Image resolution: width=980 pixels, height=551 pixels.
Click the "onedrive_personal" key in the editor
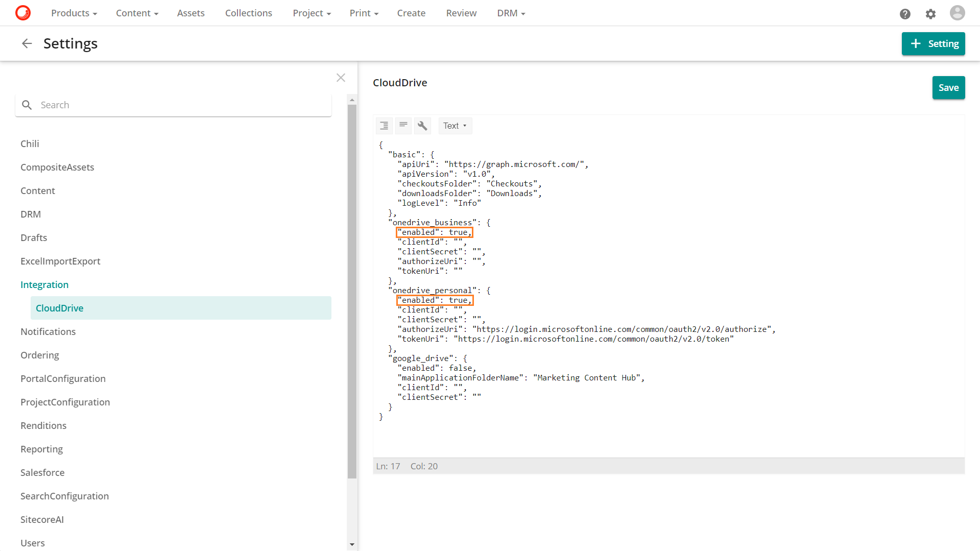click(432, 291)
